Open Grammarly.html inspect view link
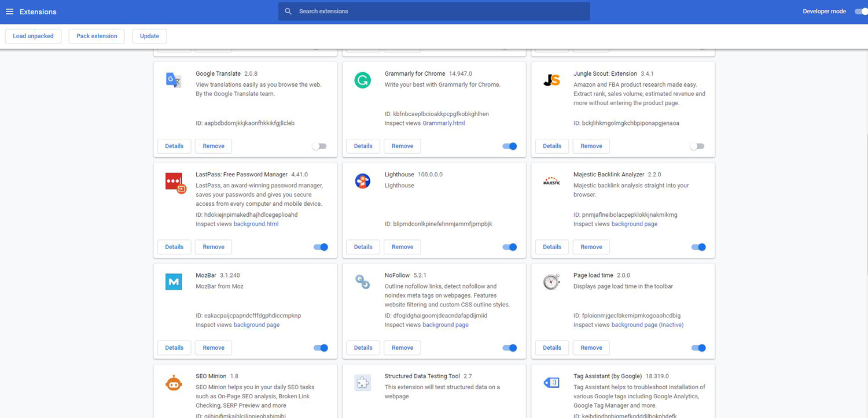868x418 pixels. tap(444, 123)
